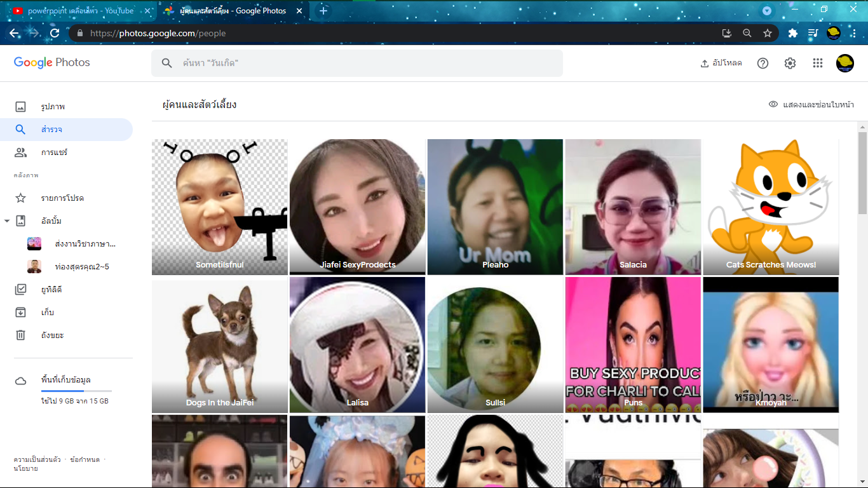Close the YouTube browser tab
The width and height of the screenshot is (868, 488).
coord(147,11)
